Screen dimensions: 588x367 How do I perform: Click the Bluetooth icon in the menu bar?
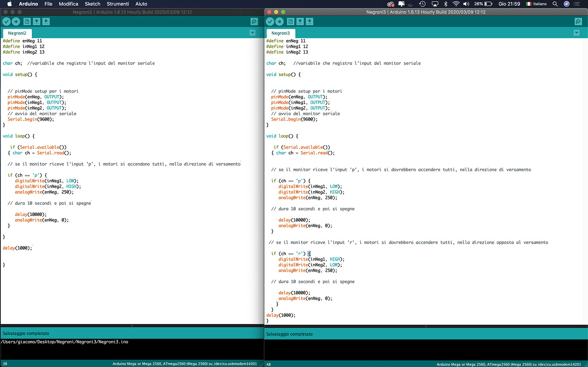[445, 4]
